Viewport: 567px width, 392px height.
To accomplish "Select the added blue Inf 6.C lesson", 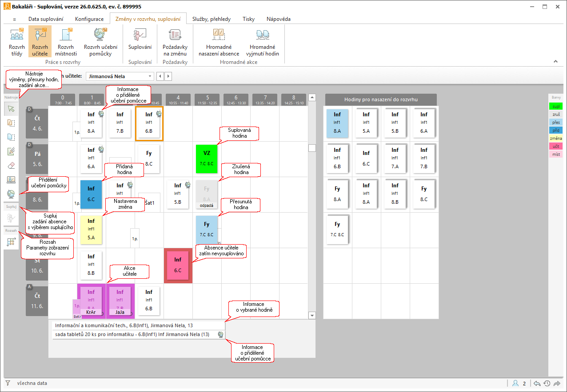I will (x=91, y=194).
